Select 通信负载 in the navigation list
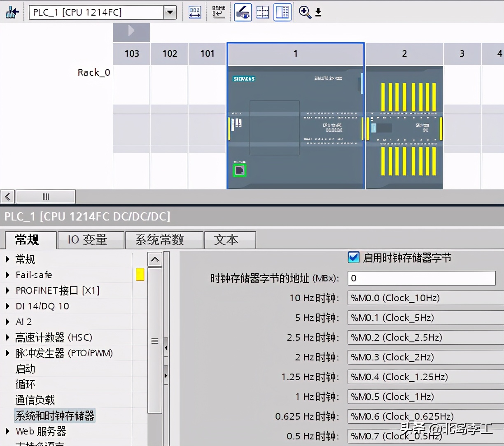 tap(35, 400)
